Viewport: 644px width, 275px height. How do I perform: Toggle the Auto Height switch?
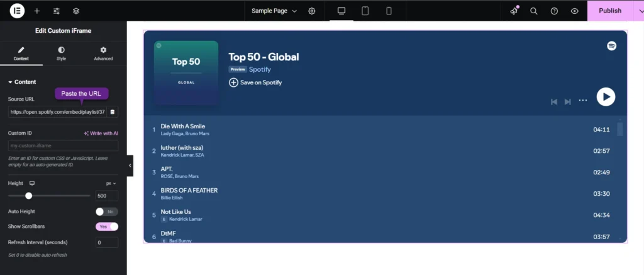(107, 211)
